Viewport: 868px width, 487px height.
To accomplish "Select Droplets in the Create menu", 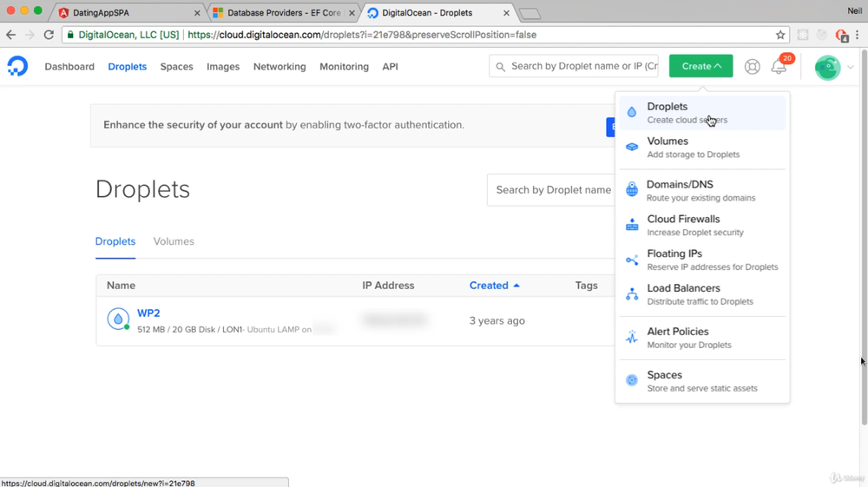I will click(702, 112).
